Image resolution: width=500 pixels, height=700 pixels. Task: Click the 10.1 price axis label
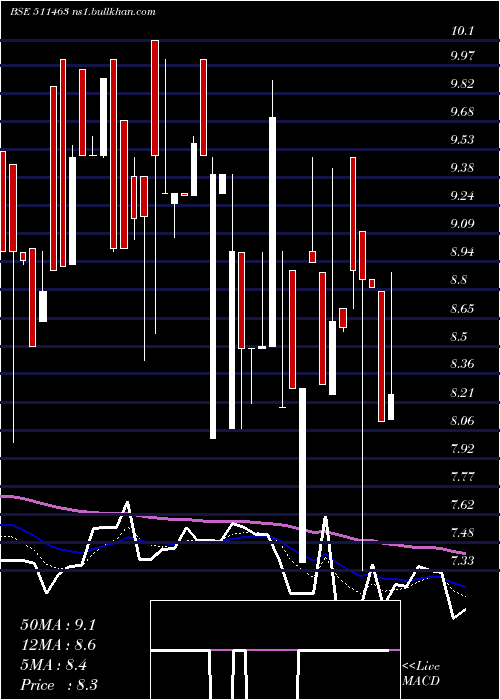point(462,32)
